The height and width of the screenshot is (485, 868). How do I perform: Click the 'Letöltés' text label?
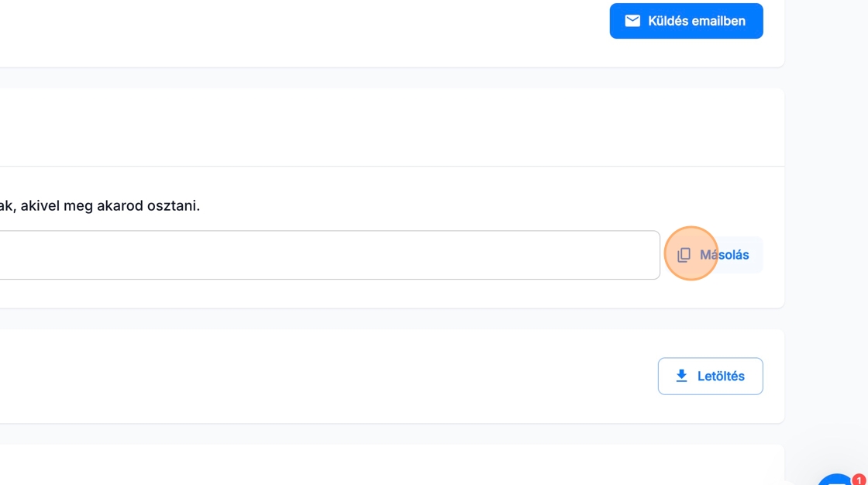pyautogui.click(x=721, y=376)
